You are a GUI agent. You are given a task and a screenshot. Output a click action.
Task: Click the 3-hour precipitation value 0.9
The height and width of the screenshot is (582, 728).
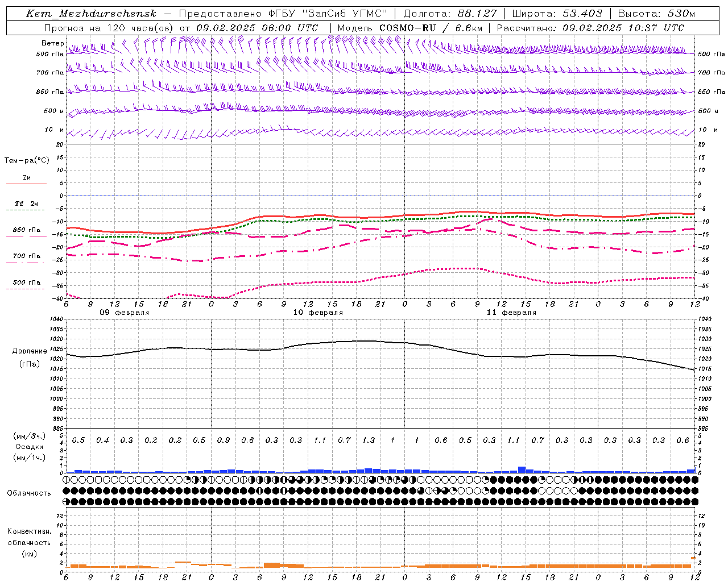[224, 440]
